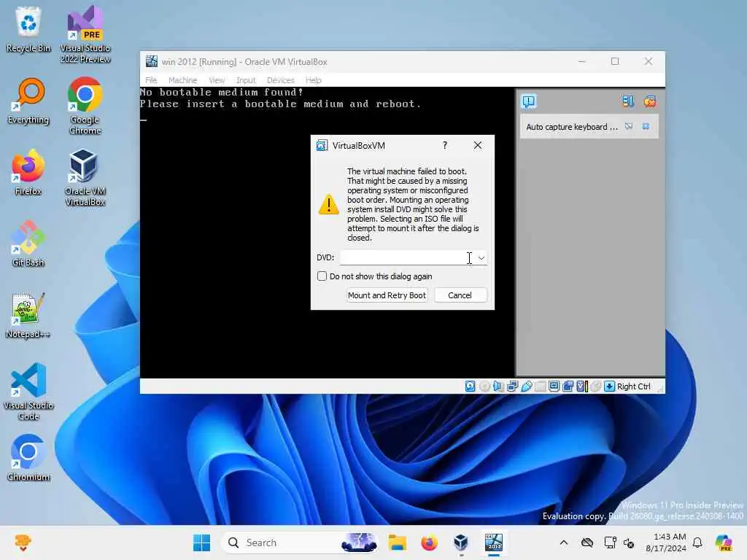The image size is (747, 560).
Task: Click the win 2012 window title bar icon
Action: click(152, 61)
